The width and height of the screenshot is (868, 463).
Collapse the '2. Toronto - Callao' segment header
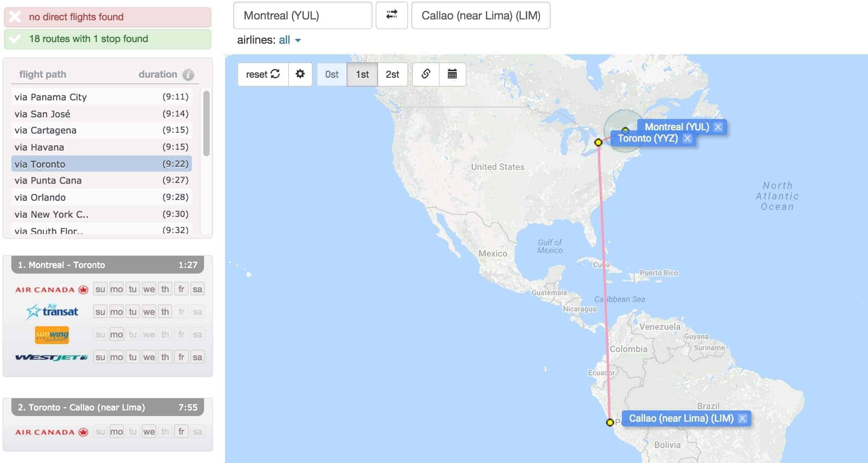click(107, 408)
